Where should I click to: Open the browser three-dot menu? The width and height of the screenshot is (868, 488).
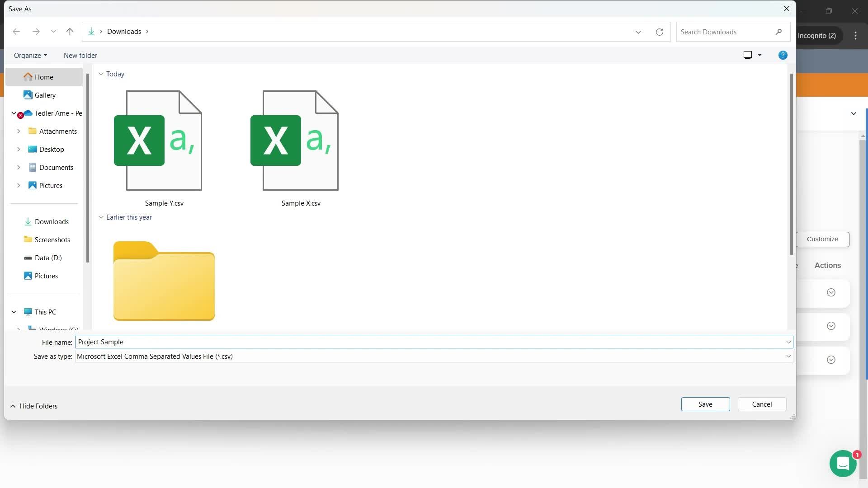pyautogui.click(x=855, y=36)
